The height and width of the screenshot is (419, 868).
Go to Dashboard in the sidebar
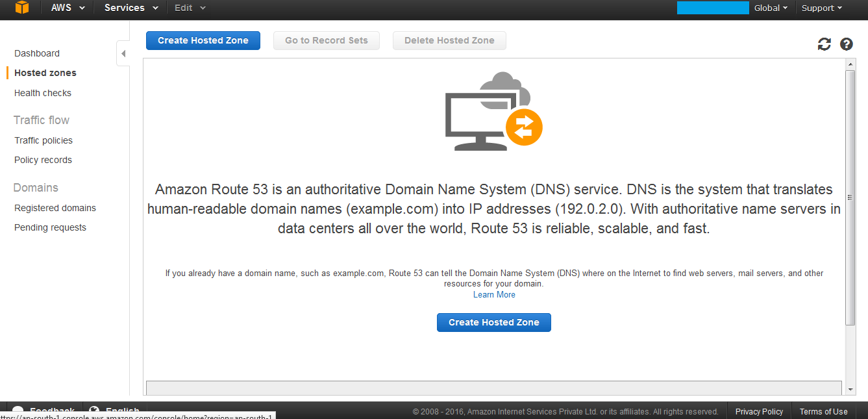pos(37,53)
